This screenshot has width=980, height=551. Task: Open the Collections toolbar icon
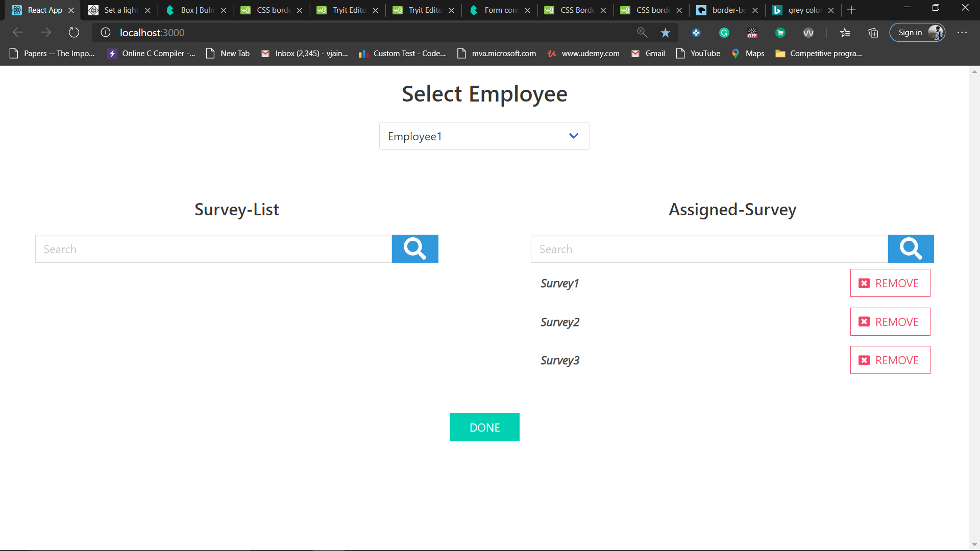click(x=873, y=33)
